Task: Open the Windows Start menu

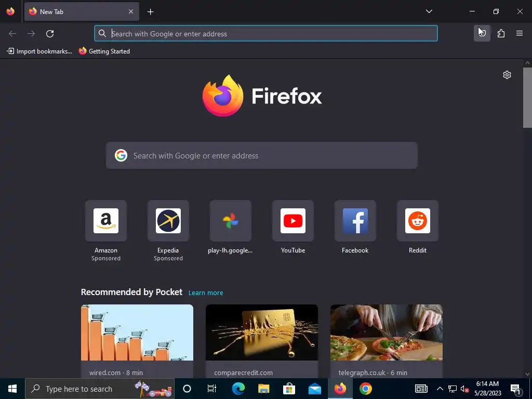Action: (12, 389)
